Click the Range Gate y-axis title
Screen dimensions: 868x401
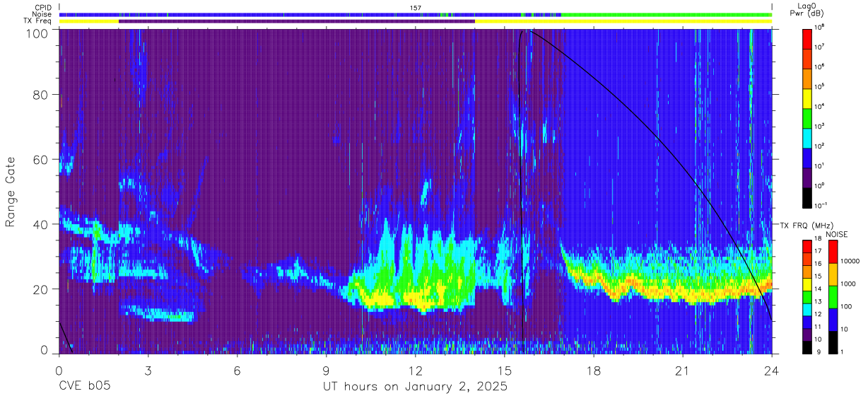pyautogui.click(x=11, y=193)
